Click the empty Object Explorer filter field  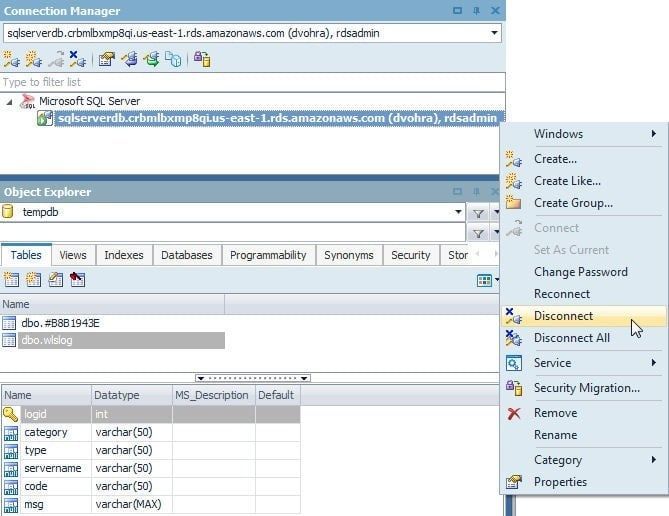(x=233, y=233)
